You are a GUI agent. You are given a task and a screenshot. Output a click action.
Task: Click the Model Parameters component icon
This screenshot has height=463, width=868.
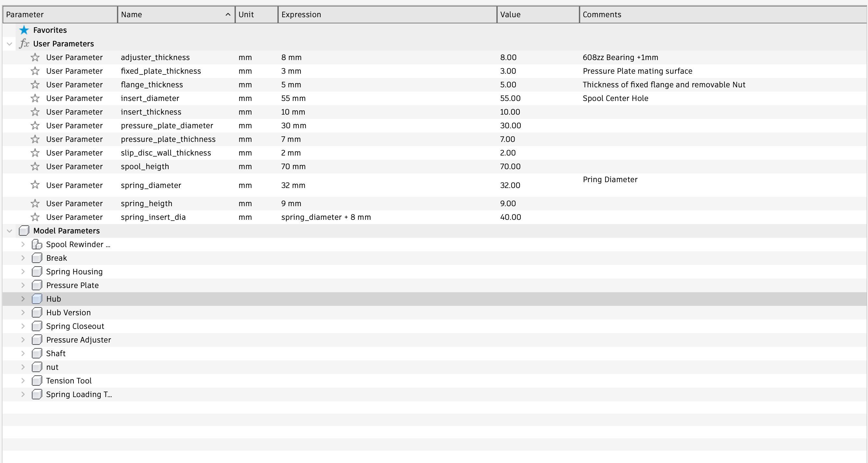(24, 231)
